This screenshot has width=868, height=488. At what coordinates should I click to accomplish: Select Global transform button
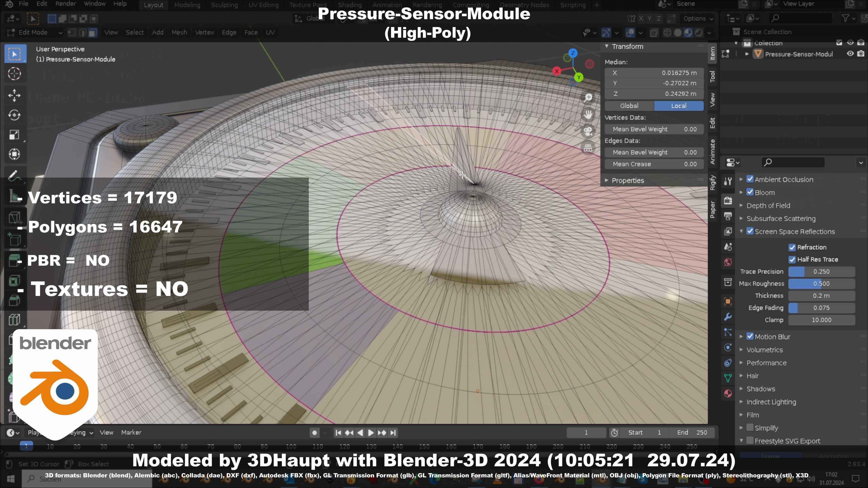(x=629, y=106)
